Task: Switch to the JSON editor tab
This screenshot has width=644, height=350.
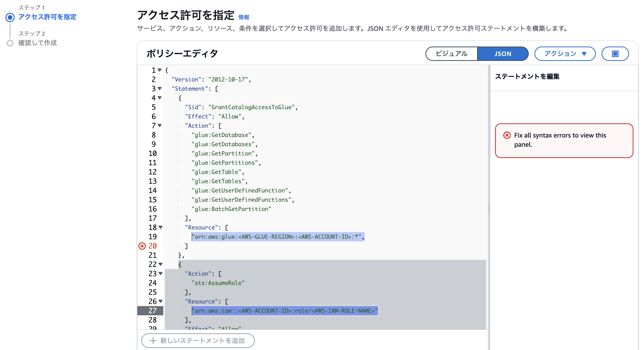Action: [x=503, y=54]
